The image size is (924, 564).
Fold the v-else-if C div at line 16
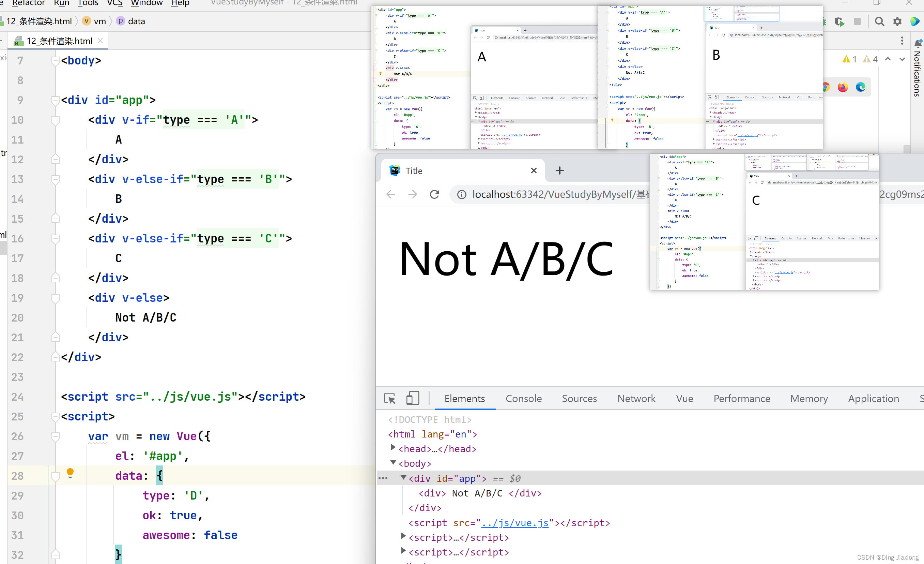pyautogui.click(x=55, y=239)
